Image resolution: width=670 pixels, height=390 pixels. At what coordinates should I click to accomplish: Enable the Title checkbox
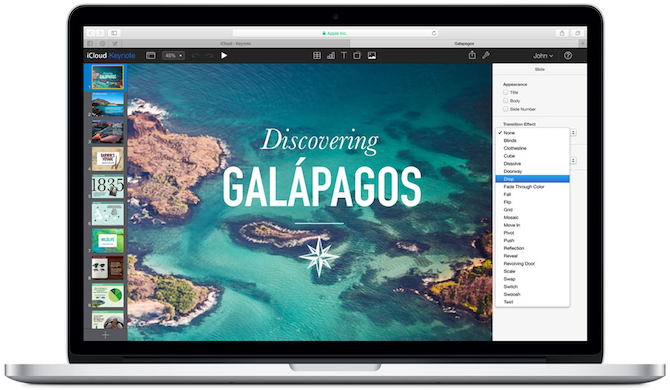pos(505,92)
